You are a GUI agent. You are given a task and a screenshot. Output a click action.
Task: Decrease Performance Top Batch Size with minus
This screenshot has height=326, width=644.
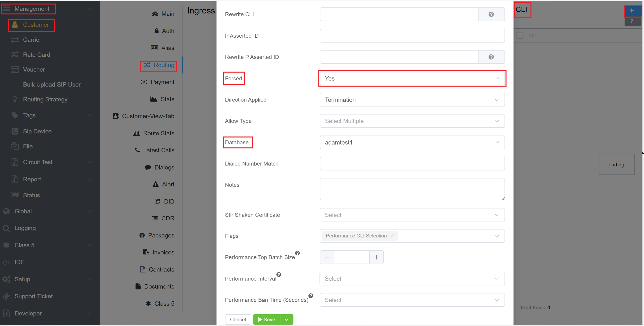[x=327, y=257]
